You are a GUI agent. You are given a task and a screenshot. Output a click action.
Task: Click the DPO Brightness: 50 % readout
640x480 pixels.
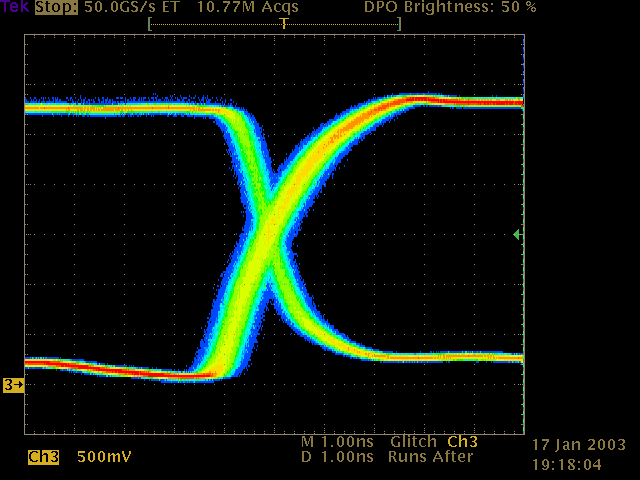pyautogui.click(x=450, y=7)
